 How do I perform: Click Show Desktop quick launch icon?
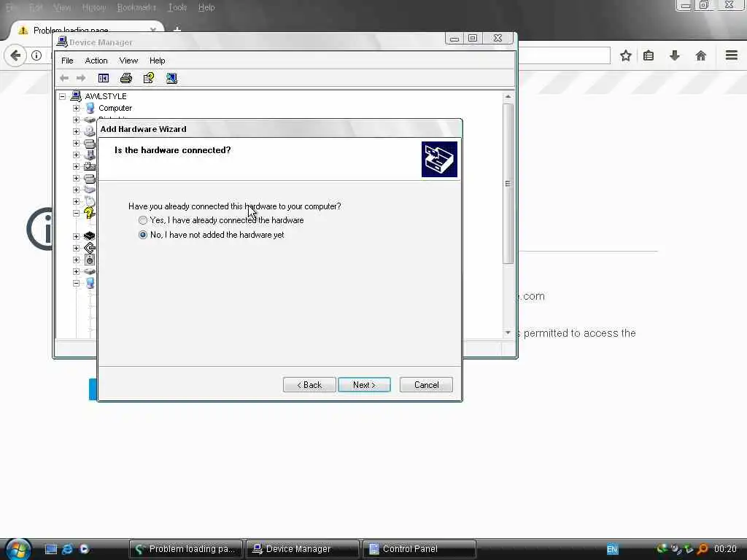[x=51, y=549]
